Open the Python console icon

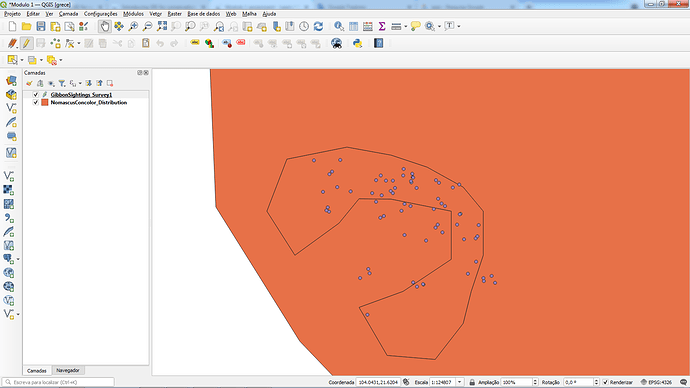tap(357, 43)
